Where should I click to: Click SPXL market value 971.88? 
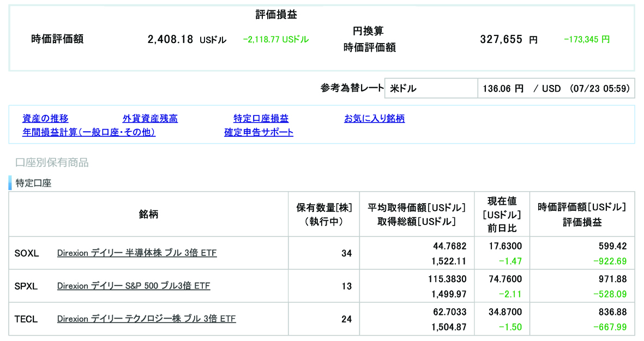(x=613, y=279)
